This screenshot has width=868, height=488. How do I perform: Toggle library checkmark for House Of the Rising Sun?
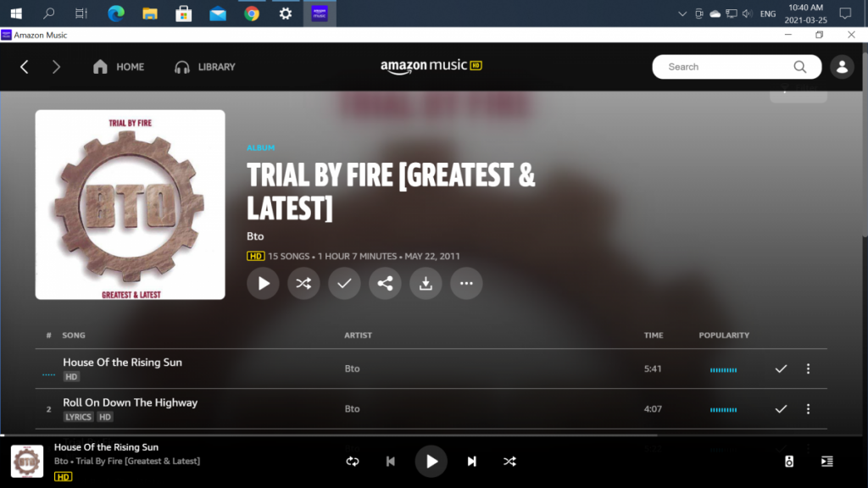[781, 369]
